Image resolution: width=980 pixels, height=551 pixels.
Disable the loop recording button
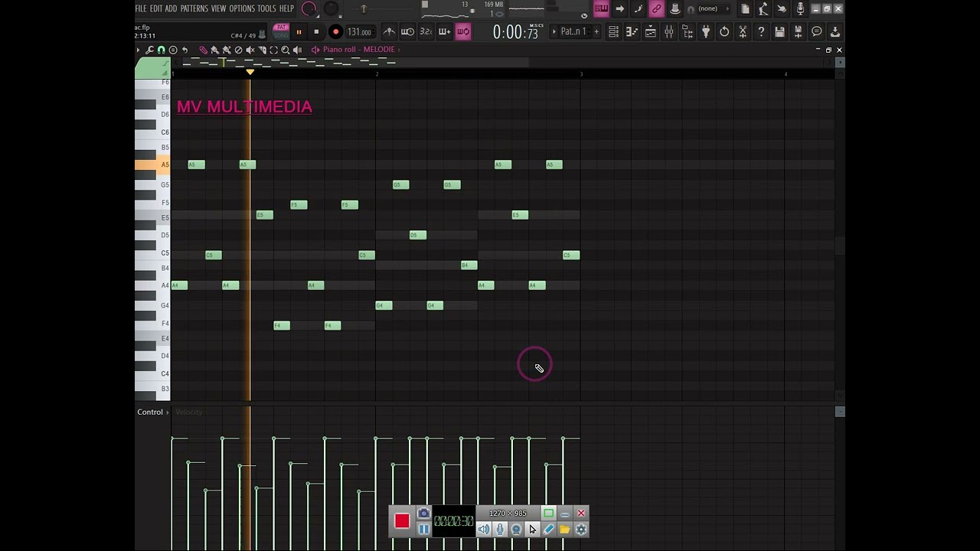(x=463, y=31)
